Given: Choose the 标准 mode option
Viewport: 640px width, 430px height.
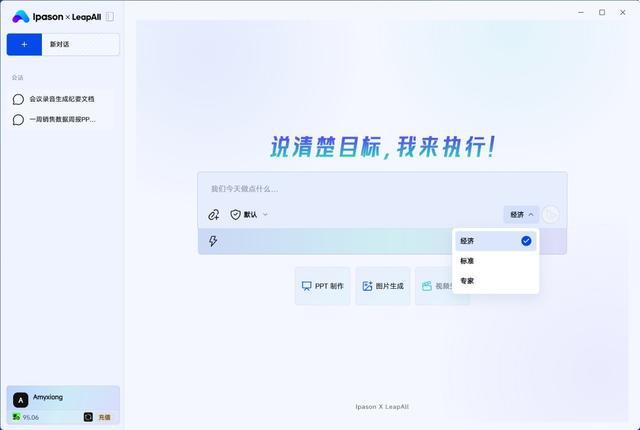Looking at the screenshot, I should (496, 261).
